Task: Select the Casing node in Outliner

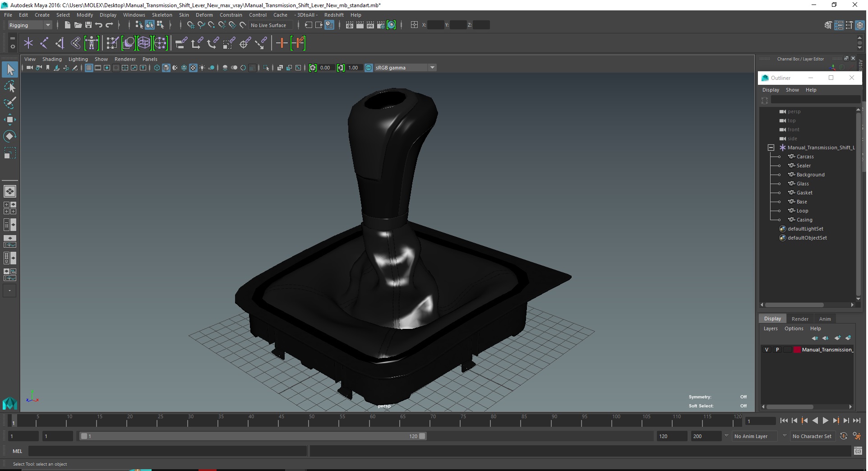Action: [x=804, y=220]
